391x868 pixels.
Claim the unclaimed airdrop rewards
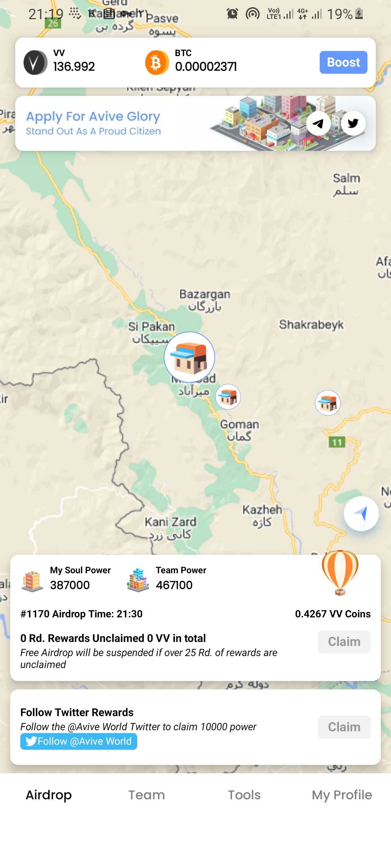pos(344,642)
